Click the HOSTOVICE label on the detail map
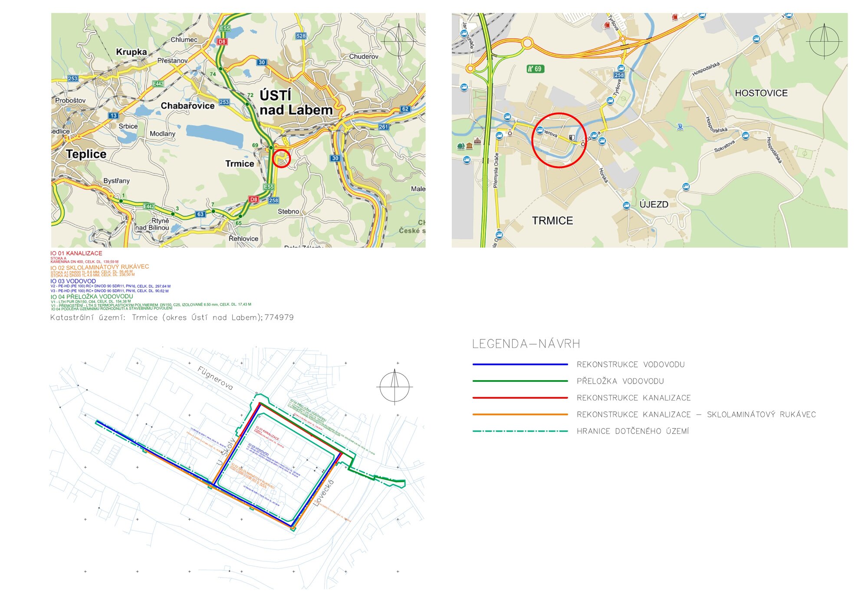Viewport: 868px width, 614px height. pyautogui.click(x=761, y=93)
